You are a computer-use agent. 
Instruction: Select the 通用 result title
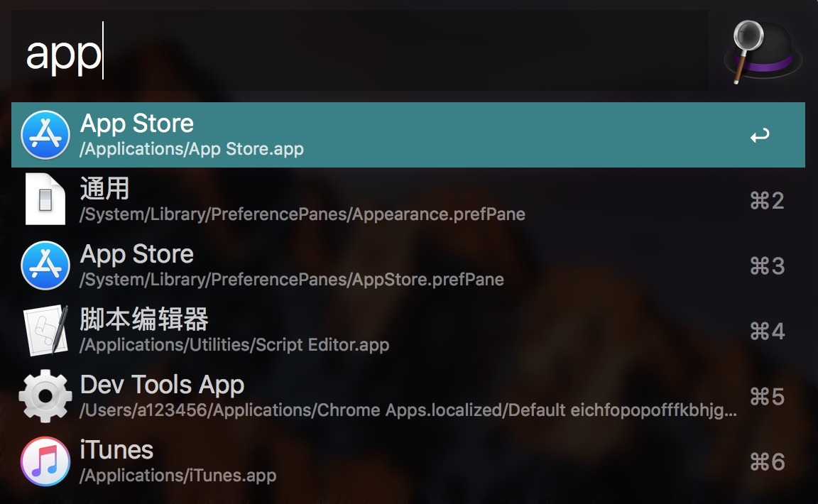point(104,188)
